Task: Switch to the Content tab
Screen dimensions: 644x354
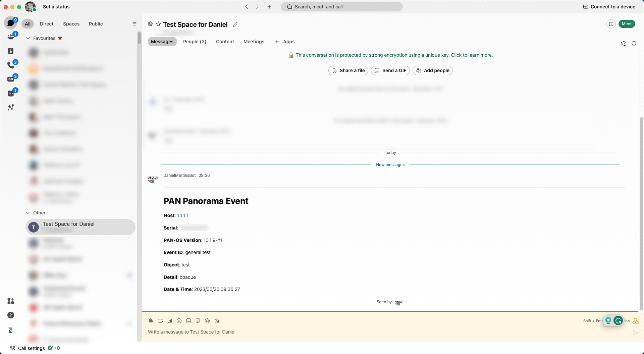Action: tap(225, 42)
